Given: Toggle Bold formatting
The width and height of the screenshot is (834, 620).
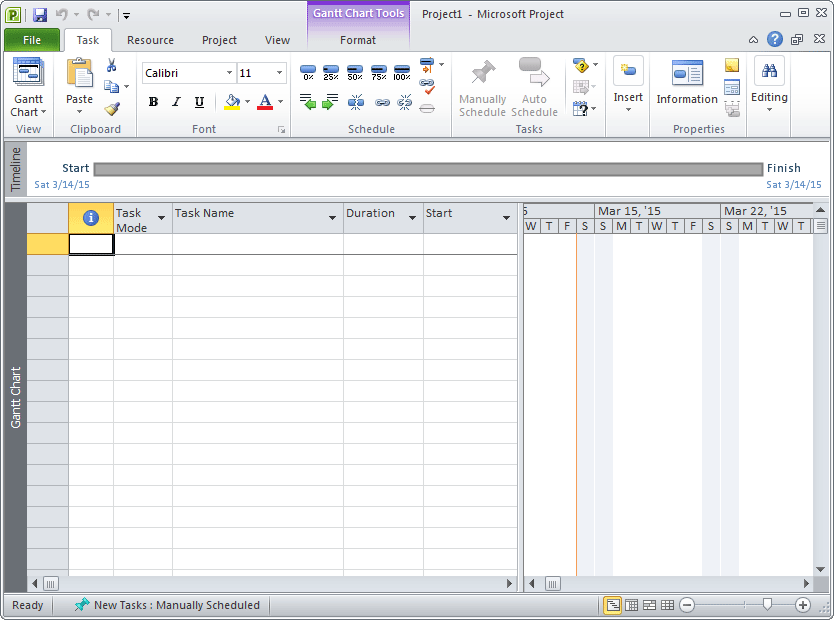Looking at the screenshot, I should point(153,102).
